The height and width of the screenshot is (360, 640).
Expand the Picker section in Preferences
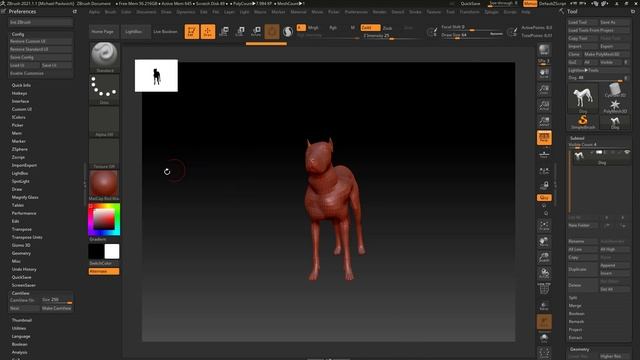[18, 125]
